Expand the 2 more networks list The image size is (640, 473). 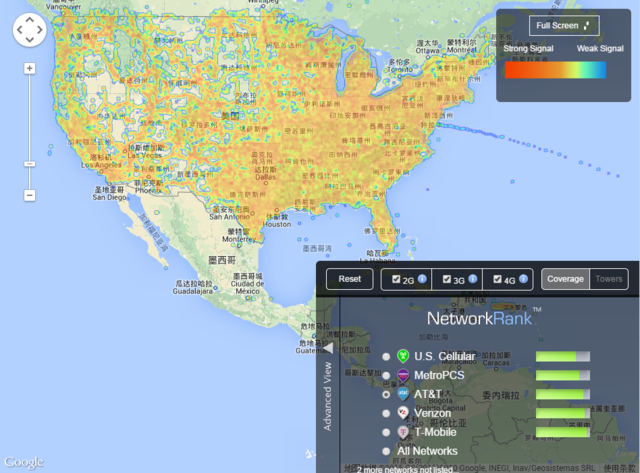pos(396,467)
